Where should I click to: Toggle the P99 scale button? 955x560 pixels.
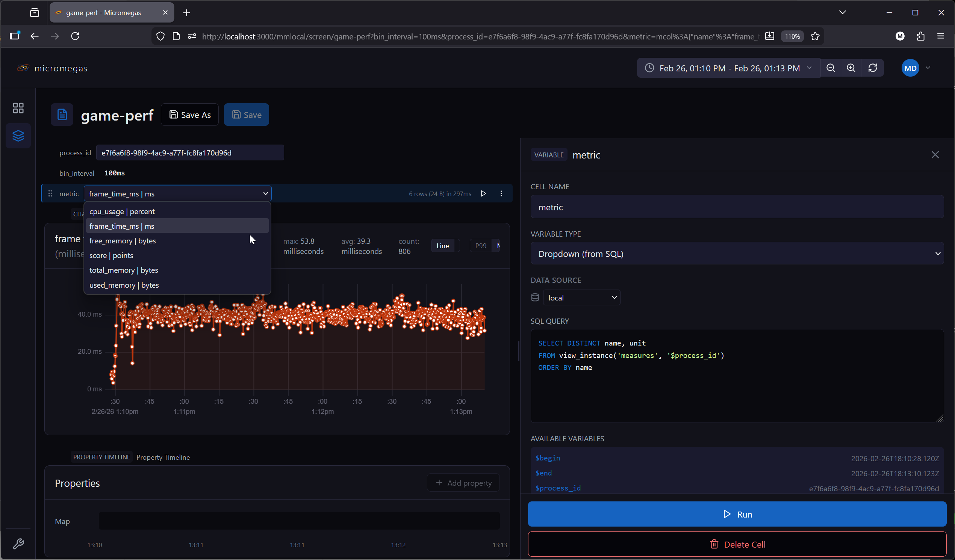pyautogui.click(x=481, y=246)
